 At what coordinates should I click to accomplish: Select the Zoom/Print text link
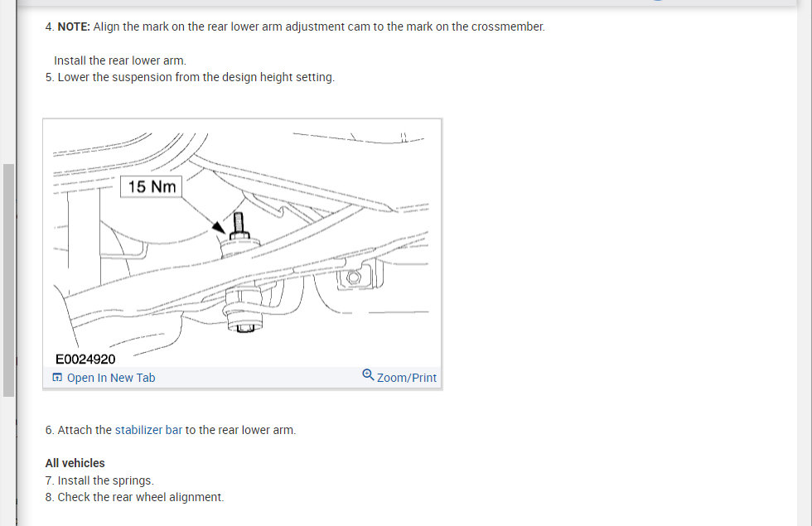coord(407,378)
